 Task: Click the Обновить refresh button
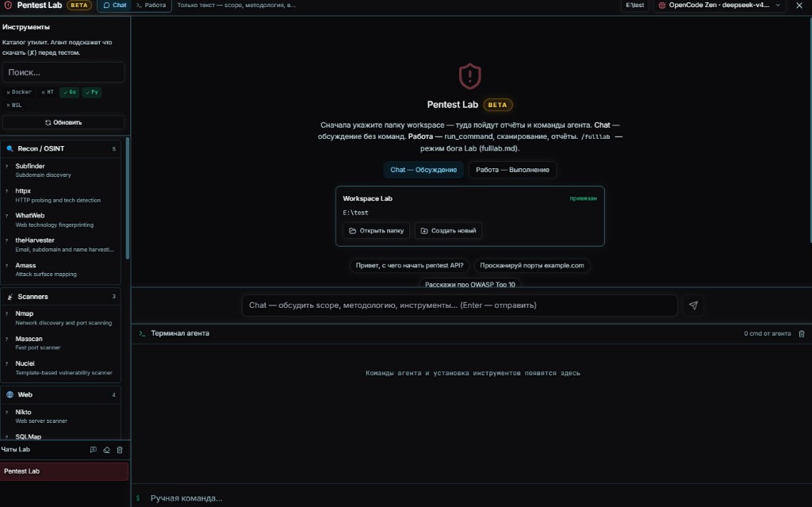[63, 122]
